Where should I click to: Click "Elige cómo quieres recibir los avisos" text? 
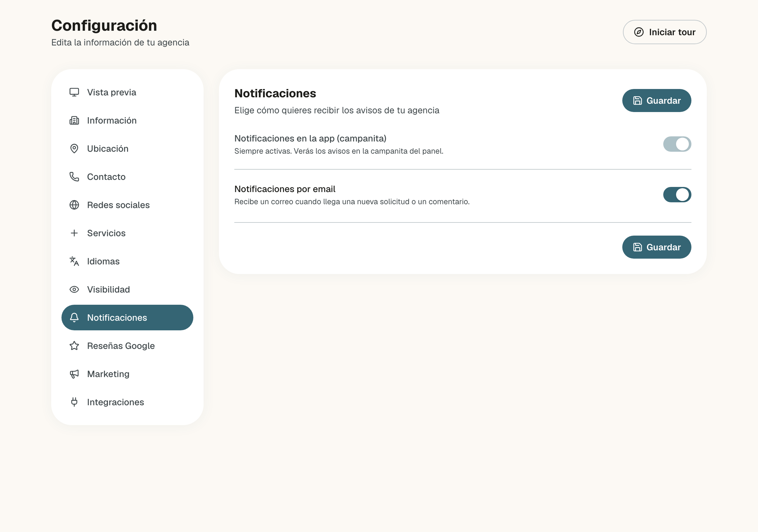coord(337,110)
